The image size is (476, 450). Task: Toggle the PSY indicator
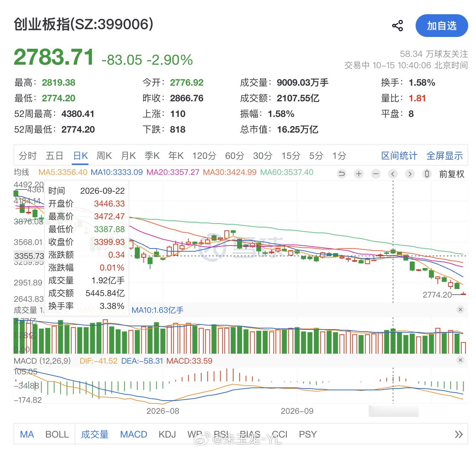[x=308, y=434]
